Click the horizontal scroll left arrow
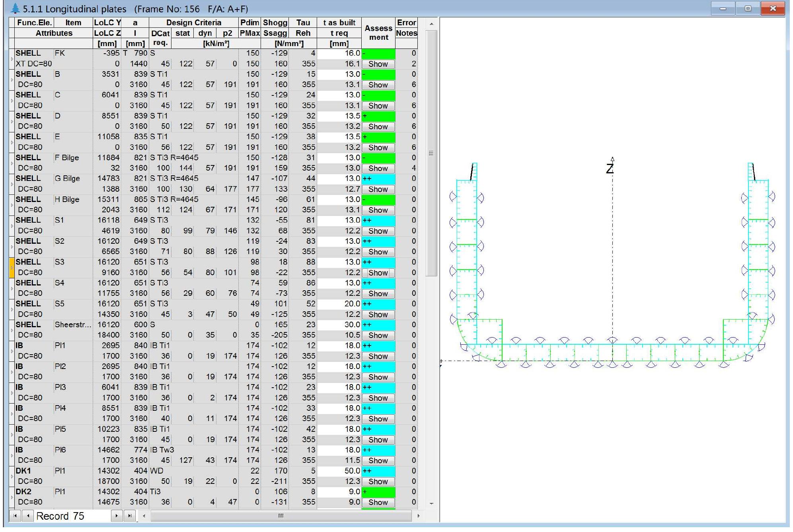This screenshot has width=793, height=532. coord(144,516)
